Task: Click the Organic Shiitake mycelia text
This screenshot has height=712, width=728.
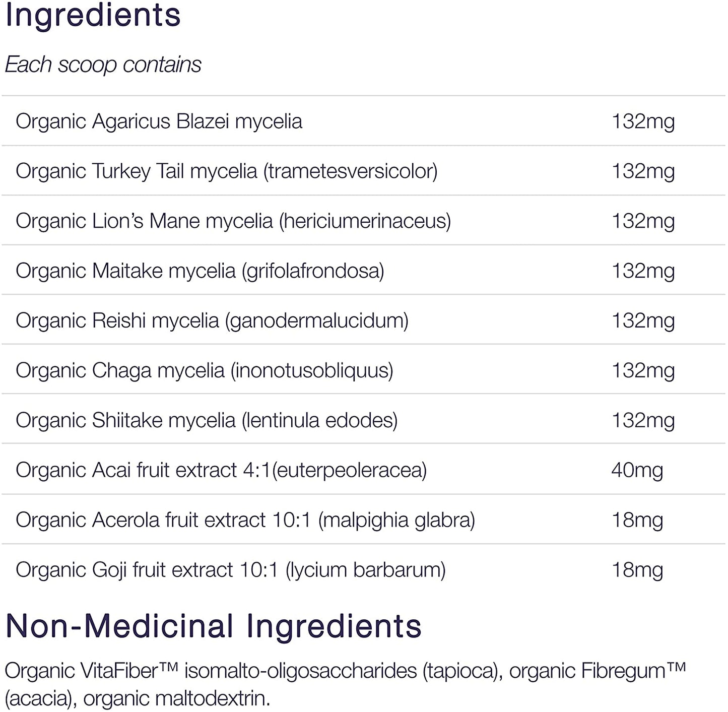Action: tap(206, 421)
